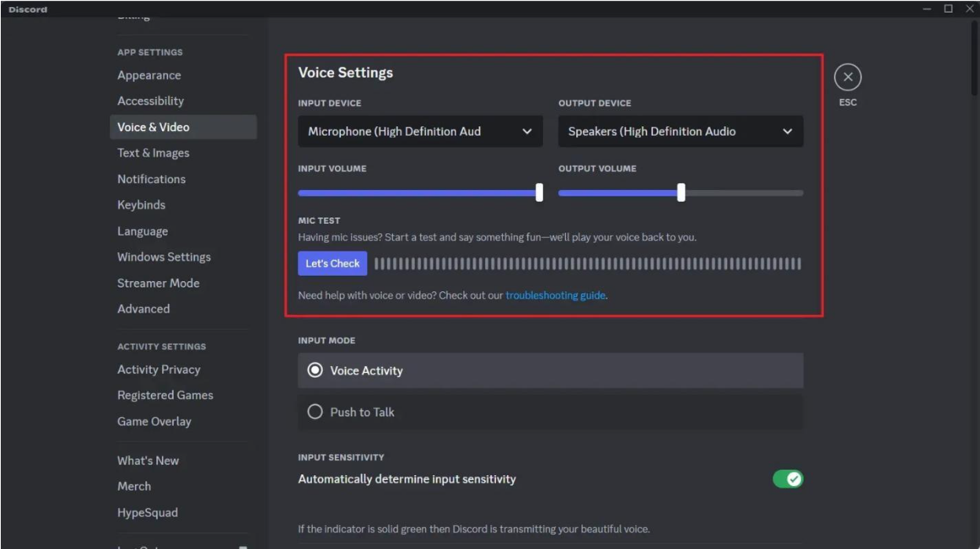Click the mic test level meter bar
Image resolution: width=980 pixels, height=549 pixels.
[588, 264]
